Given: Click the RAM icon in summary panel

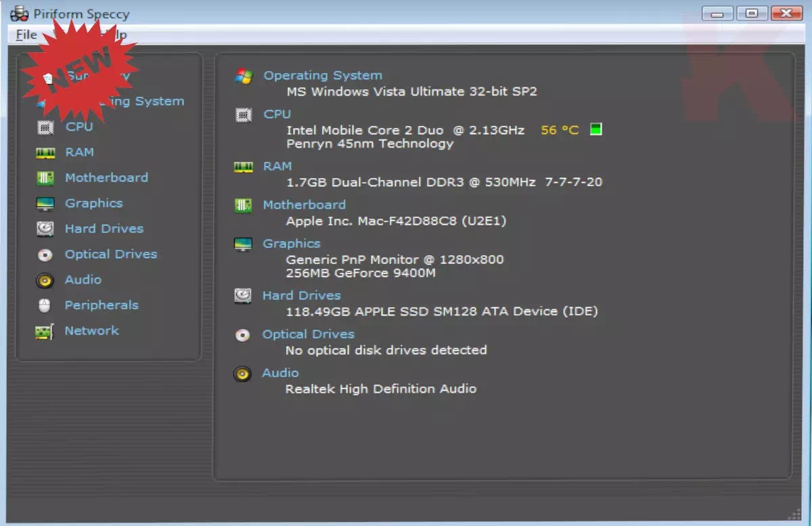Looking at the screenshot, I should pyautogui.click(x=244, y=167).
